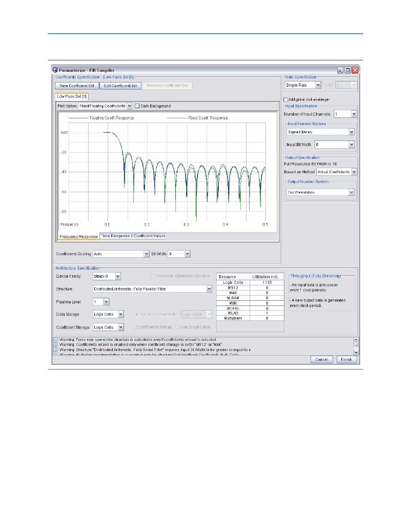Click the Logic Cells value 1138
Screen dimensions: 411x532
[x=267, y=282]
